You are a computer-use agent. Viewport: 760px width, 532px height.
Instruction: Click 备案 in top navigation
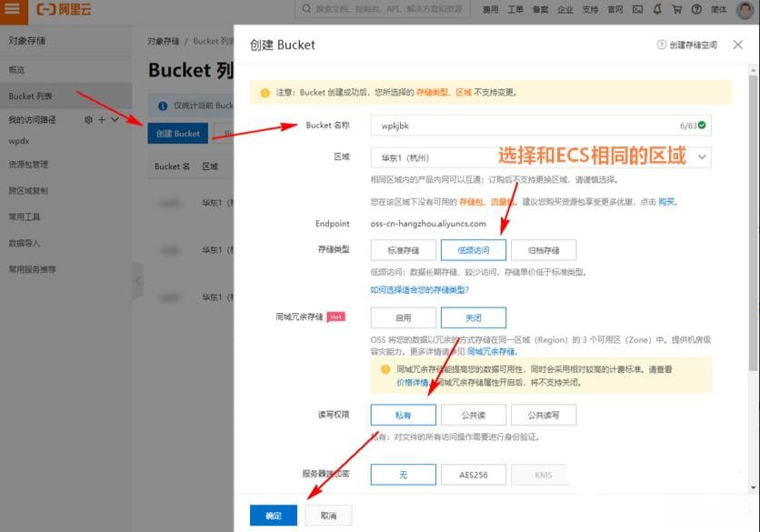pos(540,9)
